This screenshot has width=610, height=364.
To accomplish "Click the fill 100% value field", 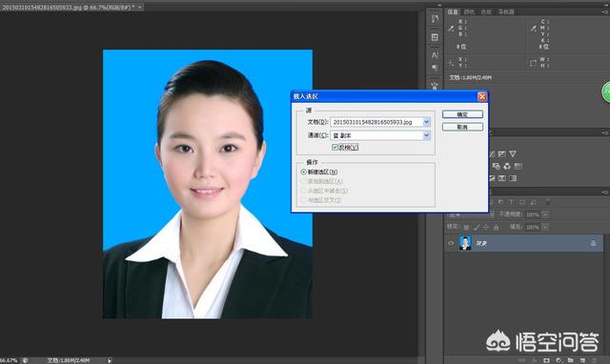I will point(532,227).
